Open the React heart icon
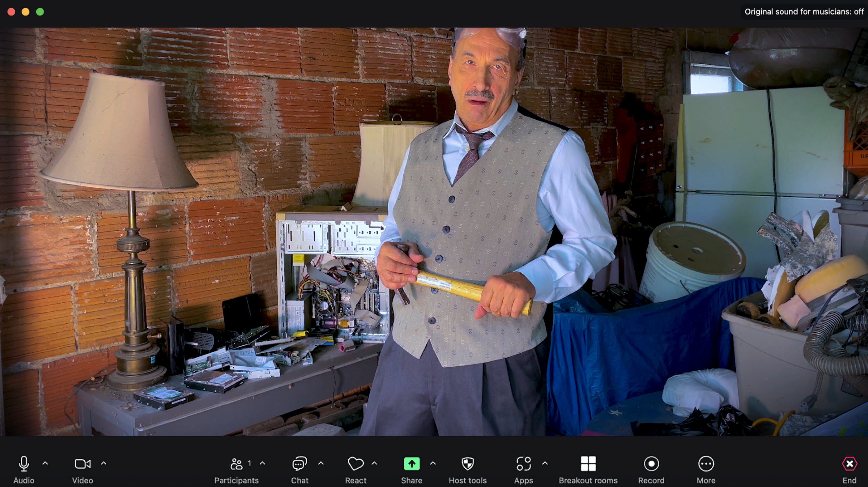The height and width of the screenshot is (487, 868). point(355,464)
